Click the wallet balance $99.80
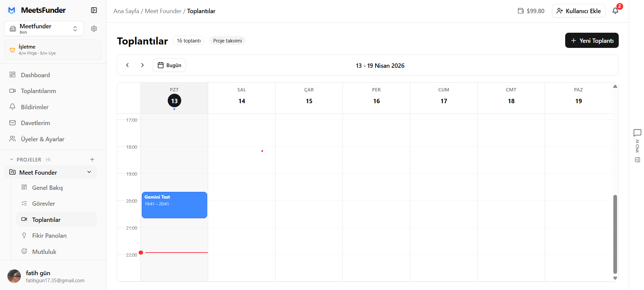The width and height of the screenshot is (644, 290). pos(531,11)
